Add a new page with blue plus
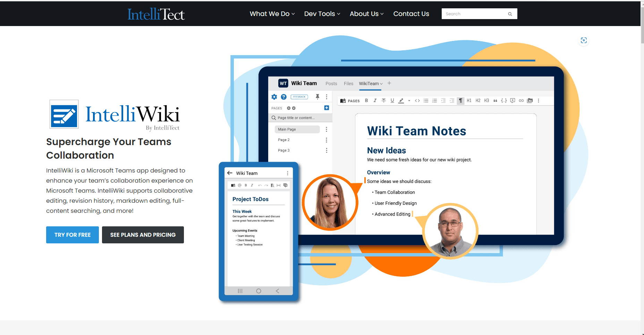This screenshot has width=644, height=335. [327, 108]
